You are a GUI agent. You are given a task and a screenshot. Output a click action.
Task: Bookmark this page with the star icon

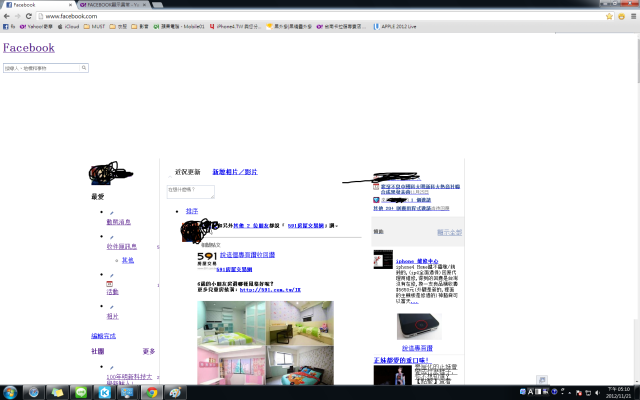609,16
